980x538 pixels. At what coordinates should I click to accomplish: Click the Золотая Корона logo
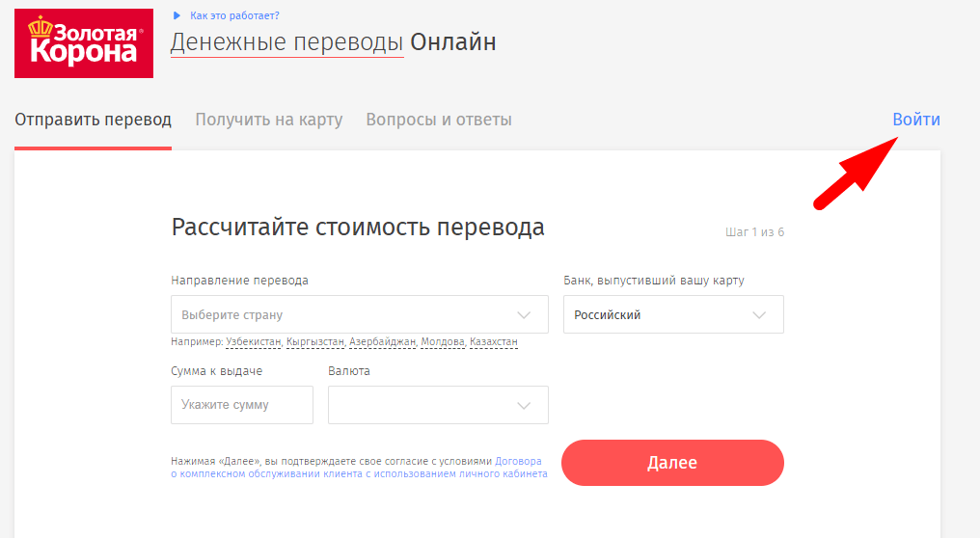click(x=84, y=43)
